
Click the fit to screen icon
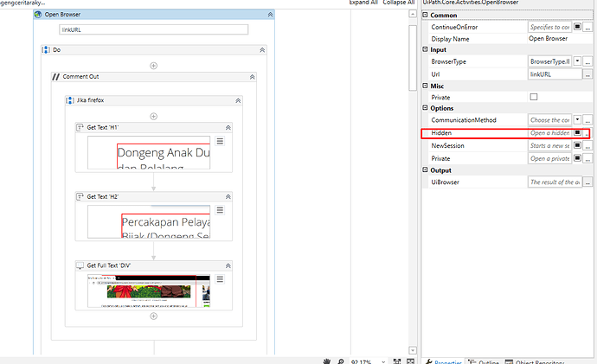[397, 361]
